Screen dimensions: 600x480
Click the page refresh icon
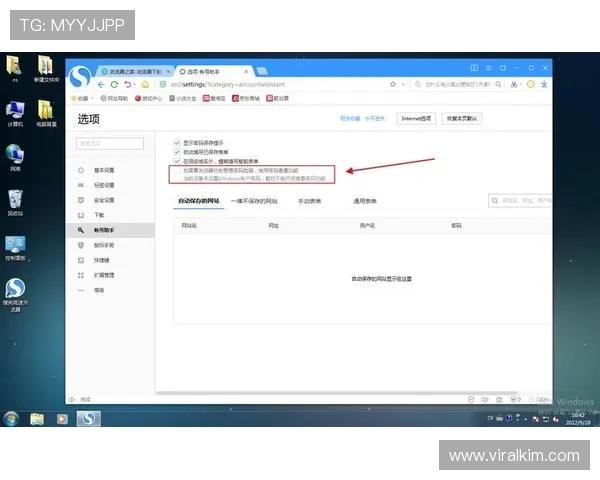[131, 85]
